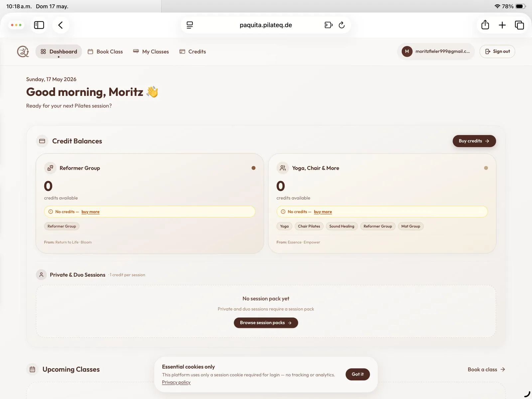Open a new Safari tab
Image resolution: width=532 pixels, height=399 pixels.
click(502, 25)
